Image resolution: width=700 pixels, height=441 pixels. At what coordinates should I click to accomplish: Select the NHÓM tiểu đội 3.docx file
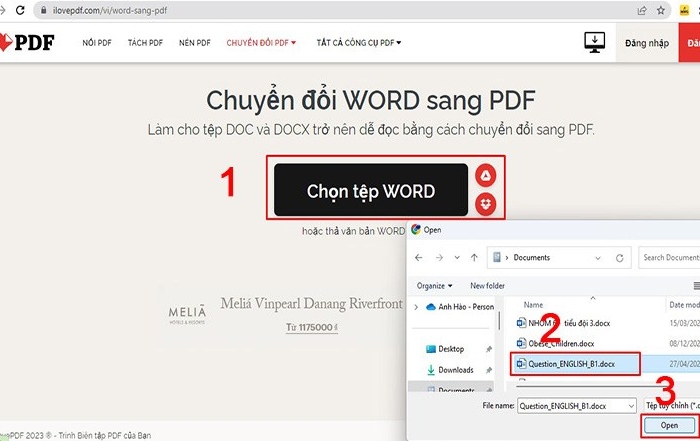(563, 323)
